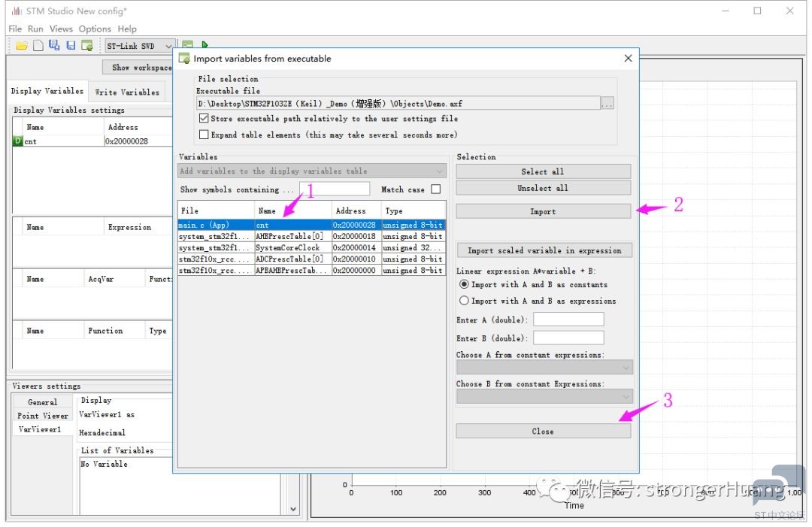Check the Match case box
Image resolution: width=812 pixels, height=527 pixels.
coord(436,189)
